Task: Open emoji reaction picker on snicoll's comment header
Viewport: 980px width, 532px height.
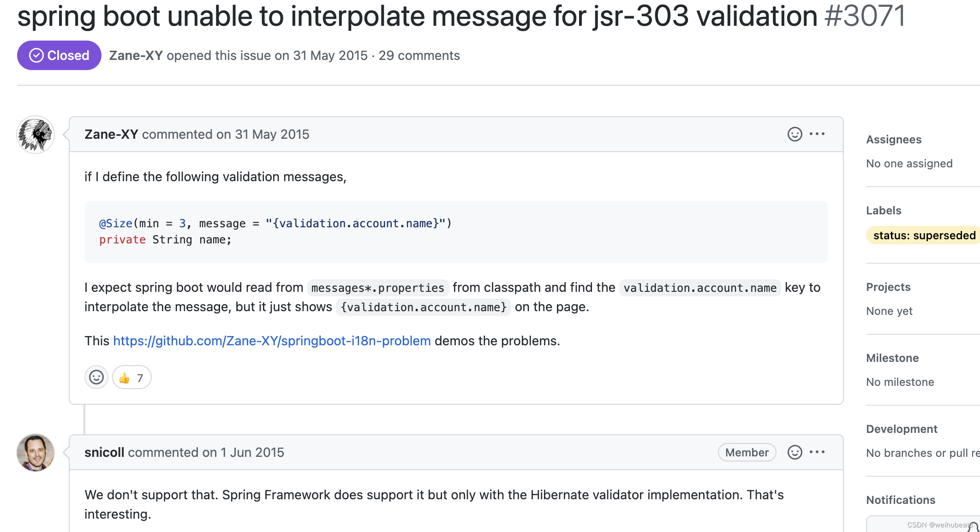Action: pos(795,452)
